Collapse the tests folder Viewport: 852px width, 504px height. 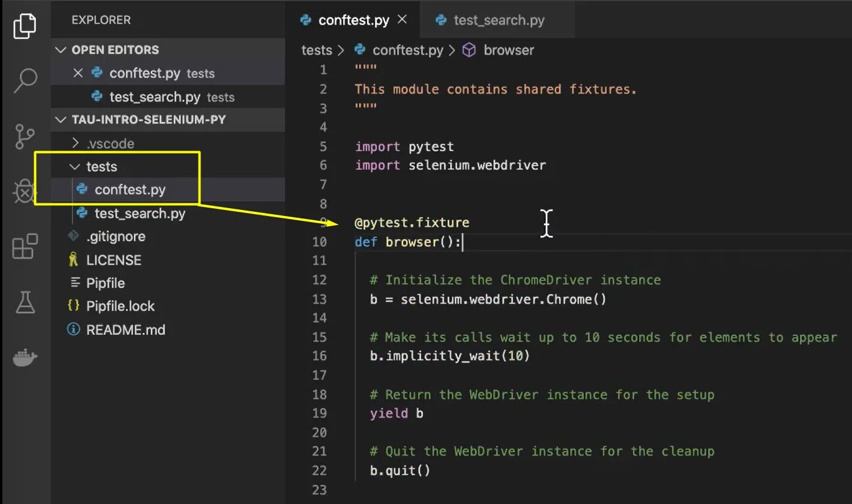76,167
